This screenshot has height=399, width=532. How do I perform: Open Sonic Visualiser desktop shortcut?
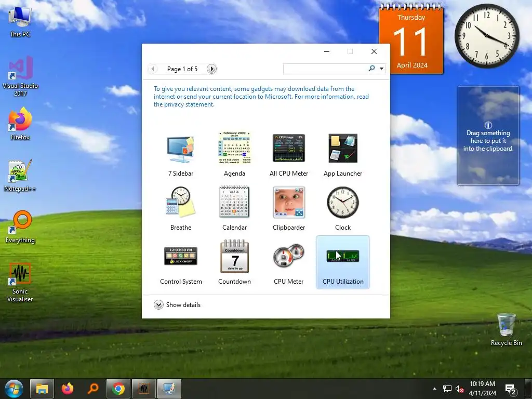(20, 282)
